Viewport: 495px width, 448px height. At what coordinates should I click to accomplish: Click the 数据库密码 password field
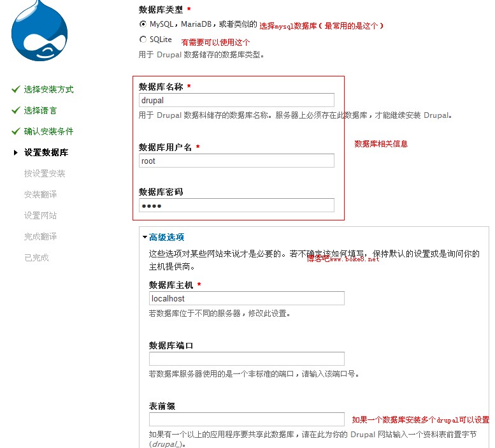click(236, 205)
